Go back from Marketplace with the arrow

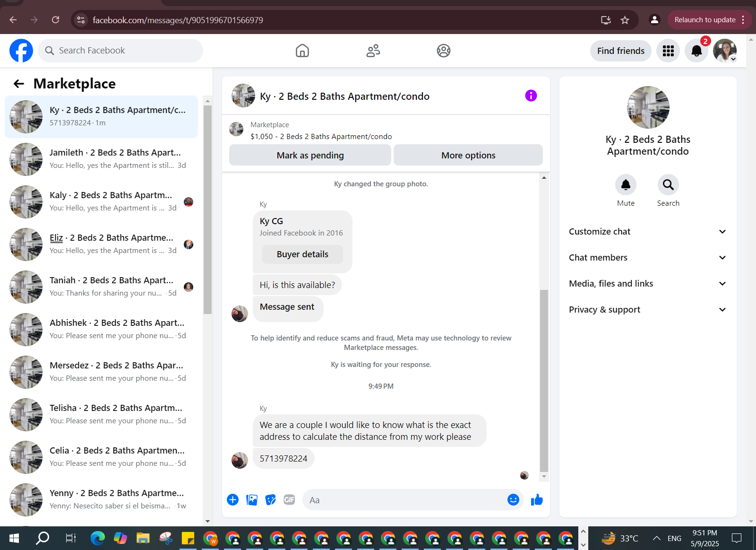(19, 84)
